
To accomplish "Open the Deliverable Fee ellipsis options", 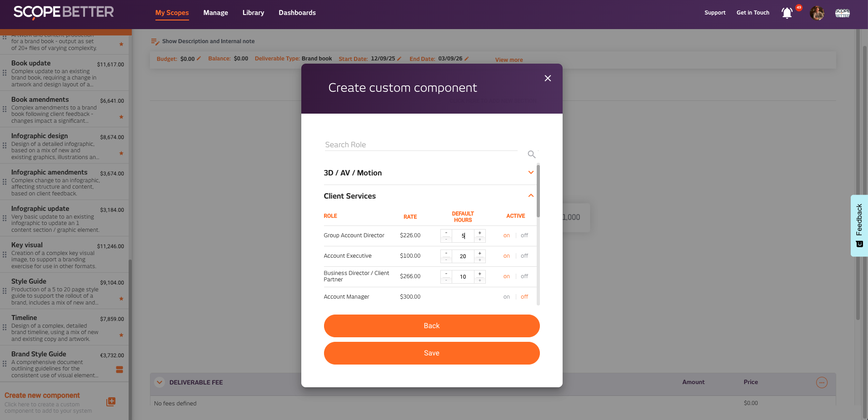I will tap(821, 383).
